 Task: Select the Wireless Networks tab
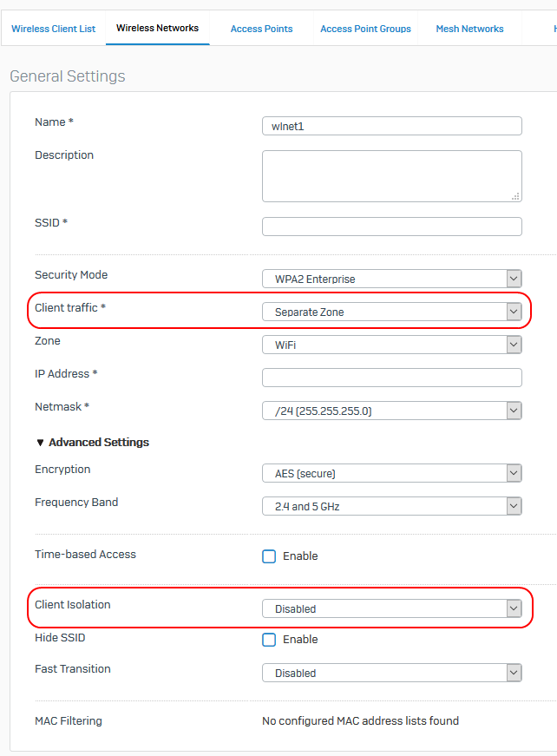coord(158,29)
